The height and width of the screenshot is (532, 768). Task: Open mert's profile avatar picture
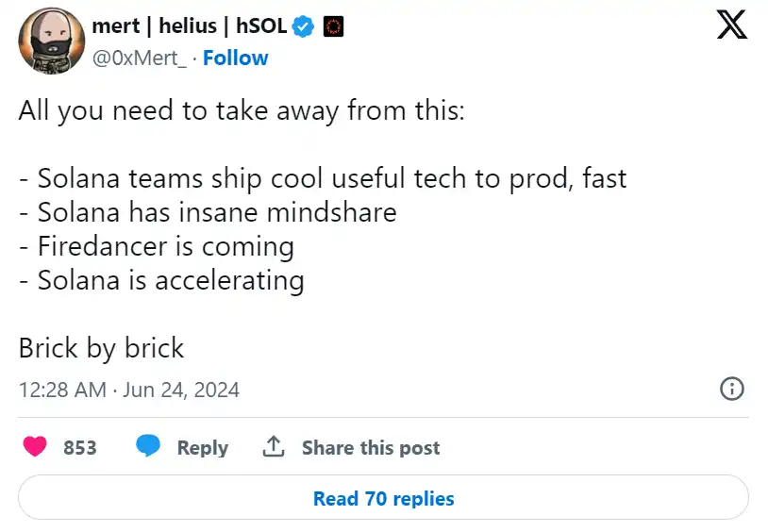point(47,42)
